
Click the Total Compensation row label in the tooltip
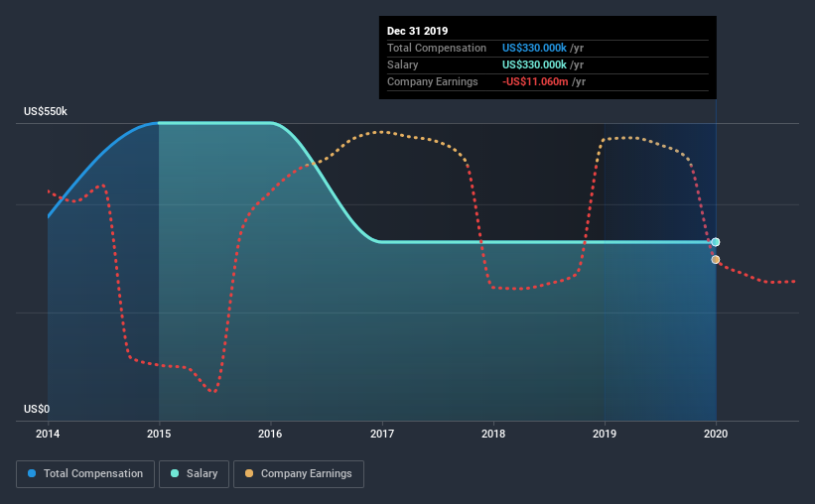click(x=437, y=48)
